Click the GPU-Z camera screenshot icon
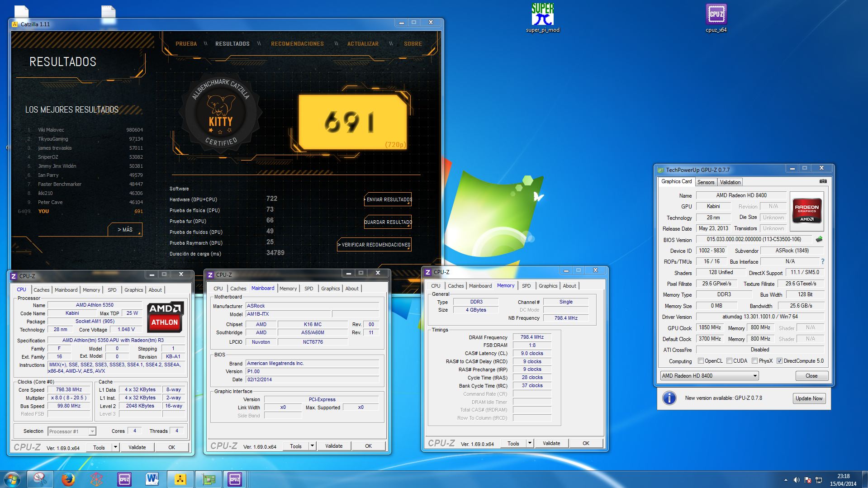The image size is (868, 488). tap(823, 181)
